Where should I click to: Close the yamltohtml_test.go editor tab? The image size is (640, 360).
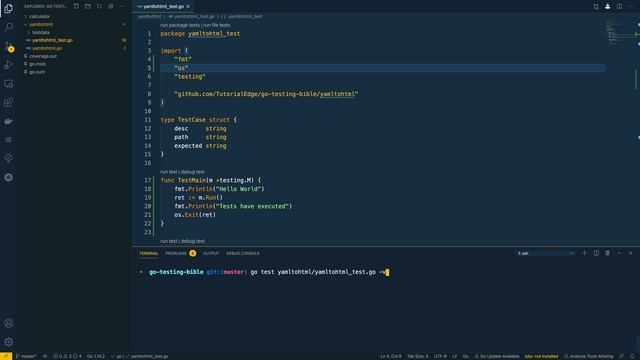pyautogui.click(x=188, y=7)
